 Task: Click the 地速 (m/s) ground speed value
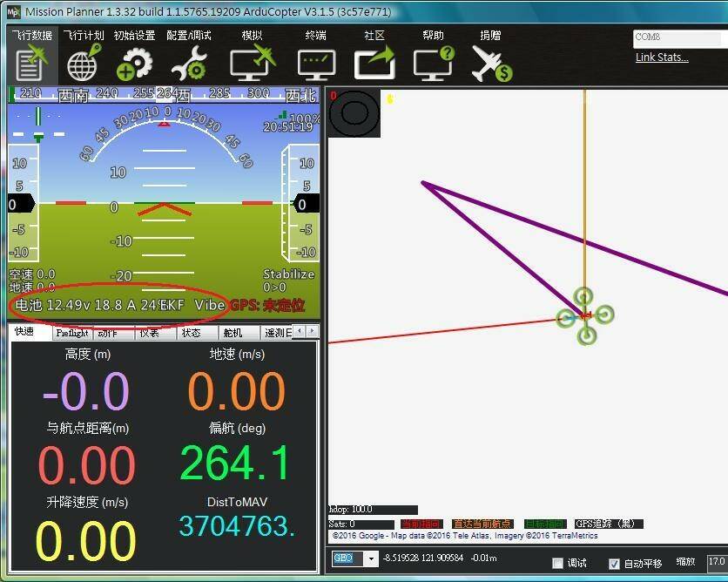[237, 391]
